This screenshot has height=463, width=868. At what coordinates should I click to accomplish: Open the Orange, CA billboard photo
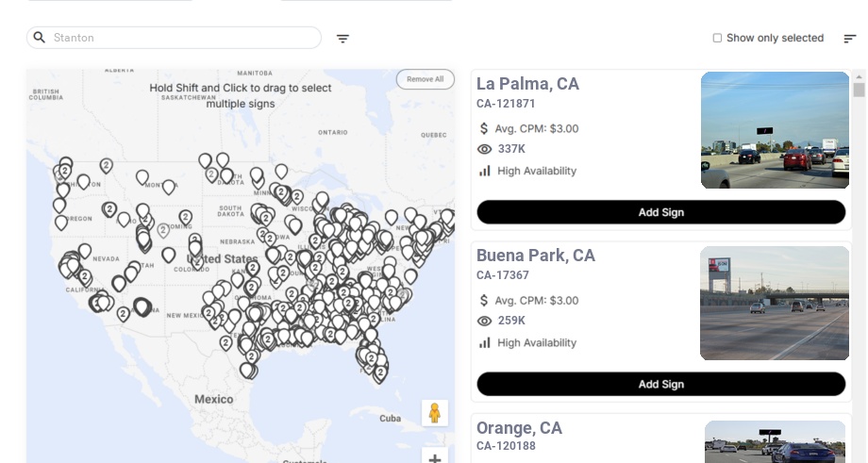coord(776,442)
